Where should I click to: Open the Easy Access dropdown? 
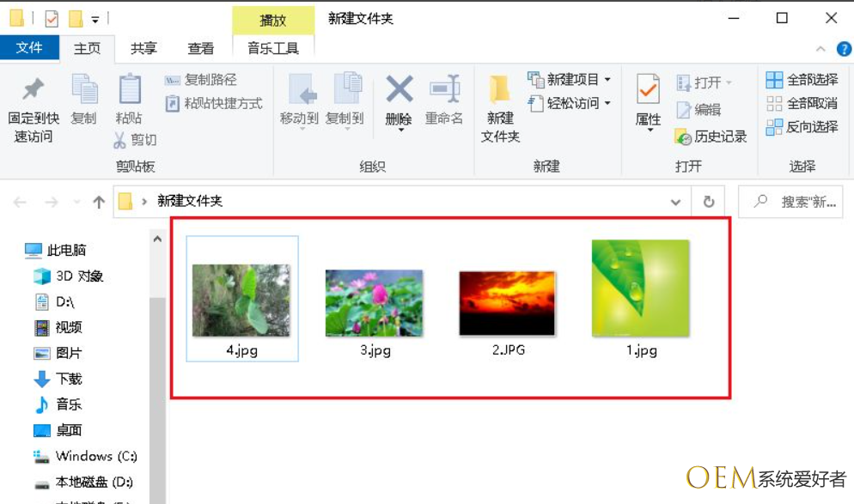pos(607,104)
